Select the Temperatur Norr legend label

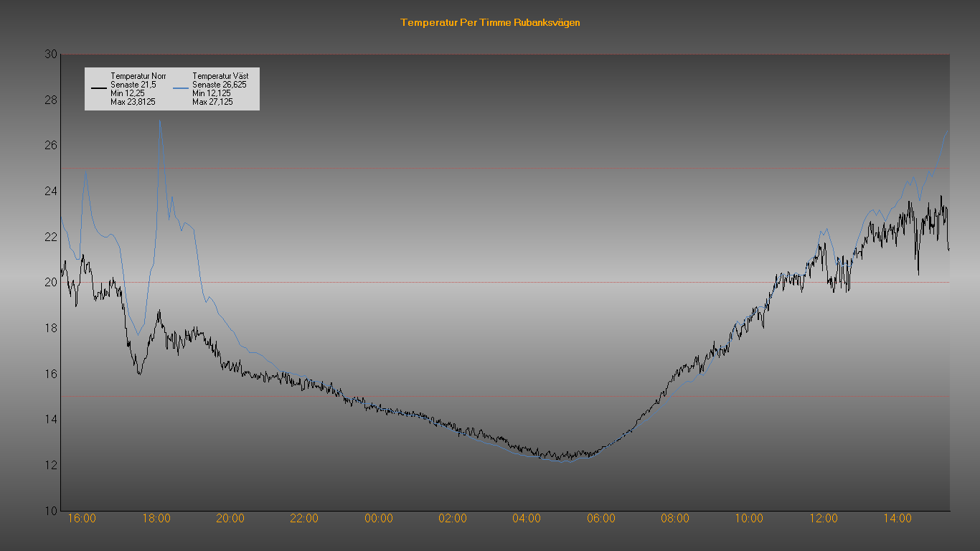click(138, 75)
